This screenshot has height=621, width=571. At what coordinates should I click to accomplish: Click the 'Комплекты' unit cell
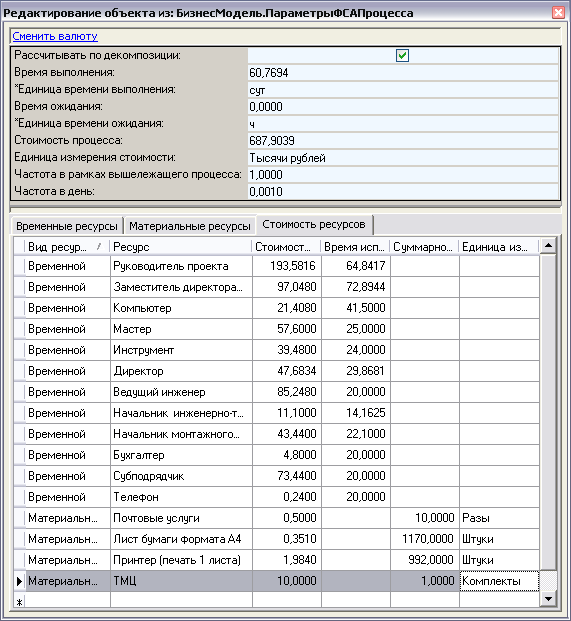click(499, 581)
